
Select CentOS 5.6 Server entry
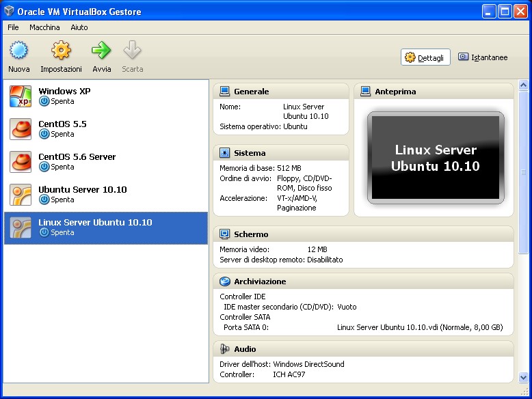tap(106, 162)
